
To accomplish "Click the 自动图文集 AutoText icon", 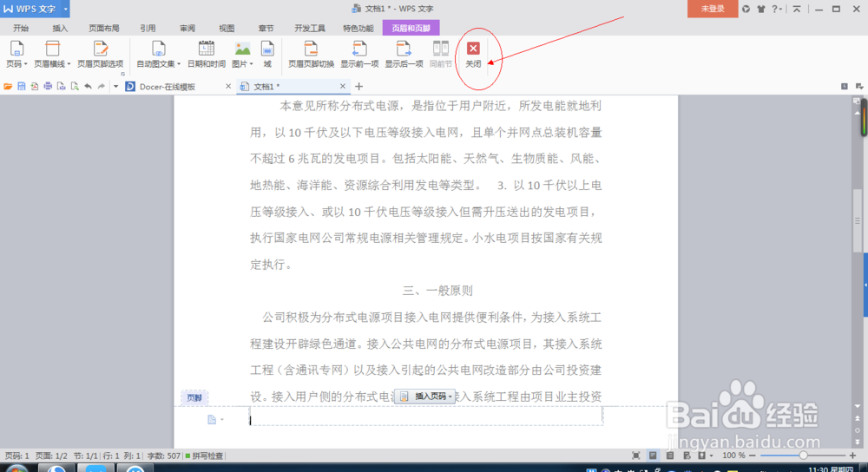I will pos(158,49).
